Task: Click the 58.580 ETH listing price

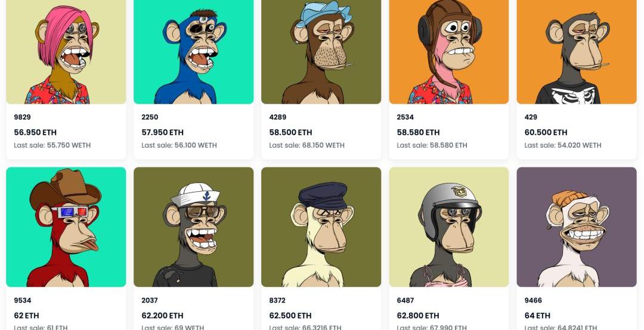Action: [x=418, y=132]
